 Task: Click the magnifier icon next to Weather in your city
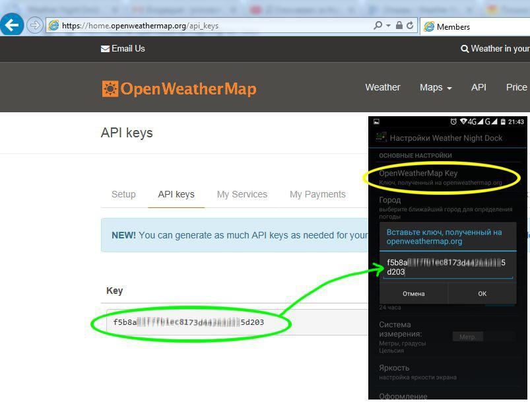point(465,49)
